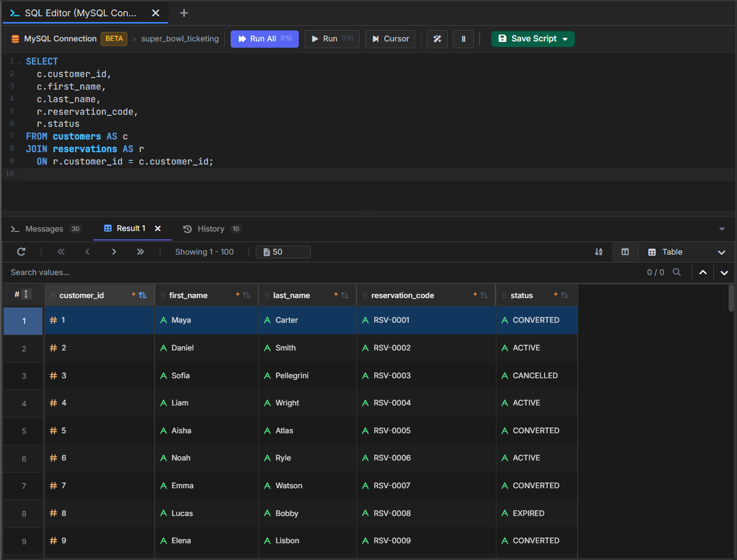Sort by the customer_id column icon
This screenshot has height=560, width=737.
click(143, 295)
